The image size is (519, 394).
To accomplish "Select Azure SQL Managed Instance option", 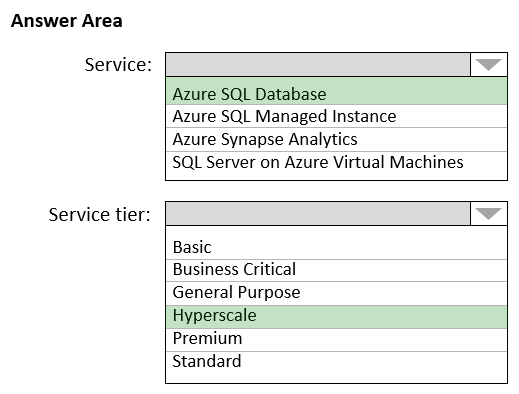I will (x=336, y=116).
